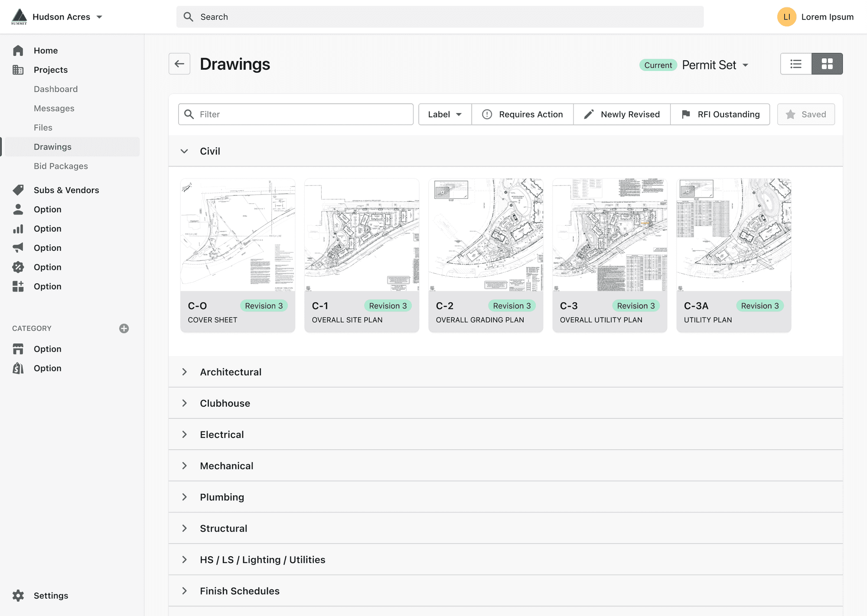This screenshot has width=867, height=616.
Task: Click the bar chart Option icon
Action: click(18, 229)
